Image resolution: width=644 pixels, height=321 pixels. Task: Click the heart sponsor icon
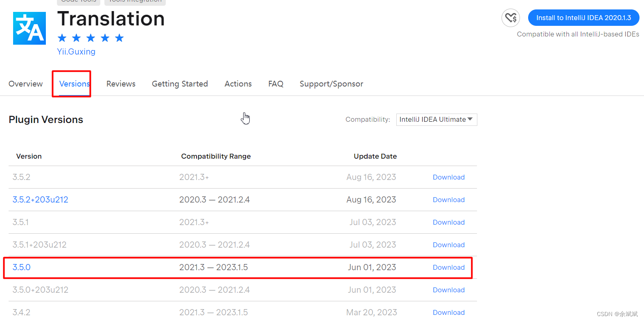(x=511, y=18)
